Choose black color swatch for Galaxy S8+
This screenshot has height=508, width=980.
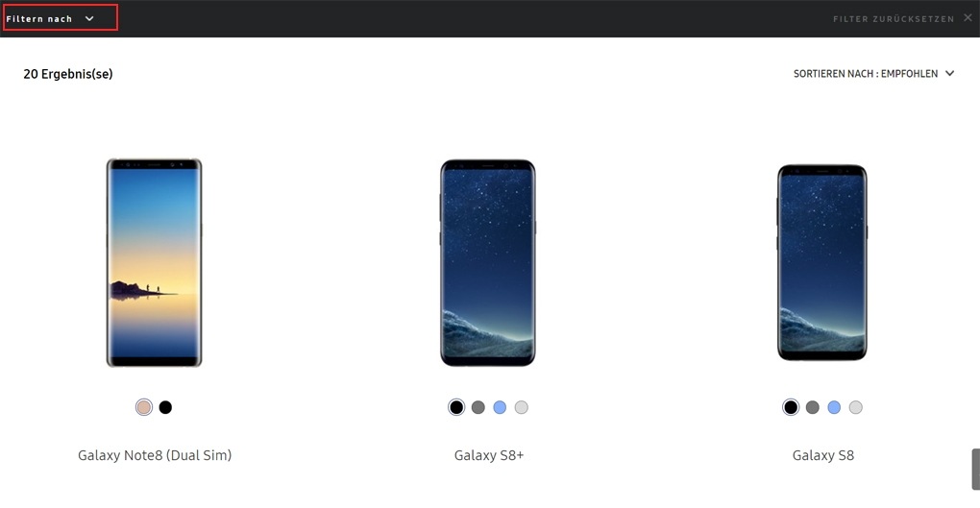tap(457, 407)
